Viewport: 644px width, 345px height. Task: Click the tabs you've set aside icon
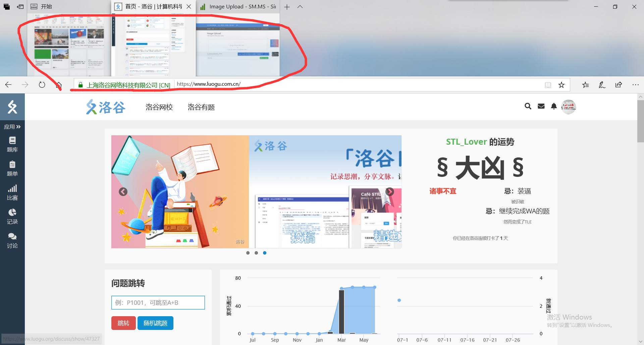point(7,7)
